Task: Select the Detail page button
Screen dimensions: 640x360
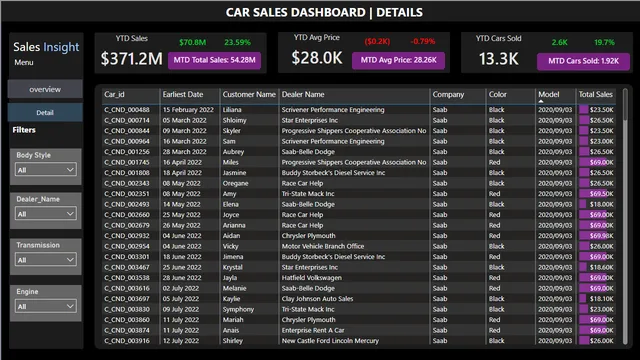Action: pyautogui.click(x=45, y=113)
